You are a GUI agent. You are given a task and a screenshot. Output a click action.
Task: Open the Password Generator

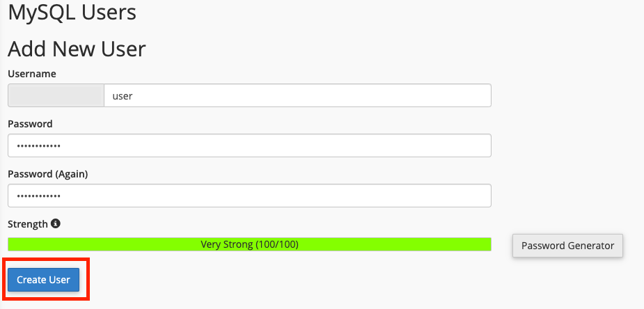[x=567, y=246]
